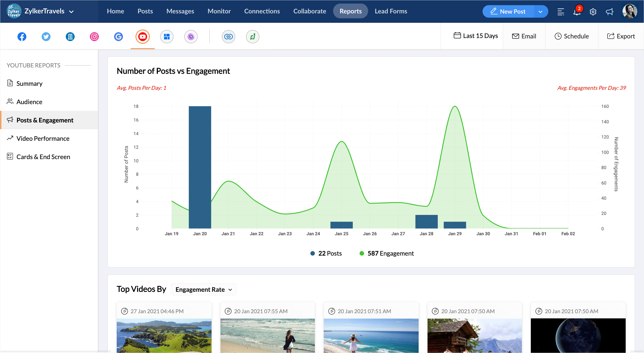Screen dimensions: 644x353
Task: Click the megaphone announcements icon
Action: pyautogui.click(x=609, y=12)
